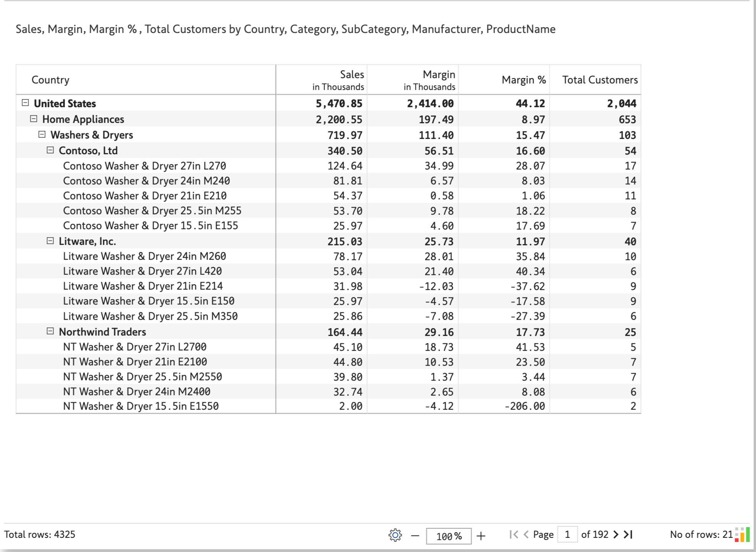The height and width of the screenshot is (552, 756).
Task: Collapse the Litware, Inc. manufacturer group
Action: [x=50, y=241]
